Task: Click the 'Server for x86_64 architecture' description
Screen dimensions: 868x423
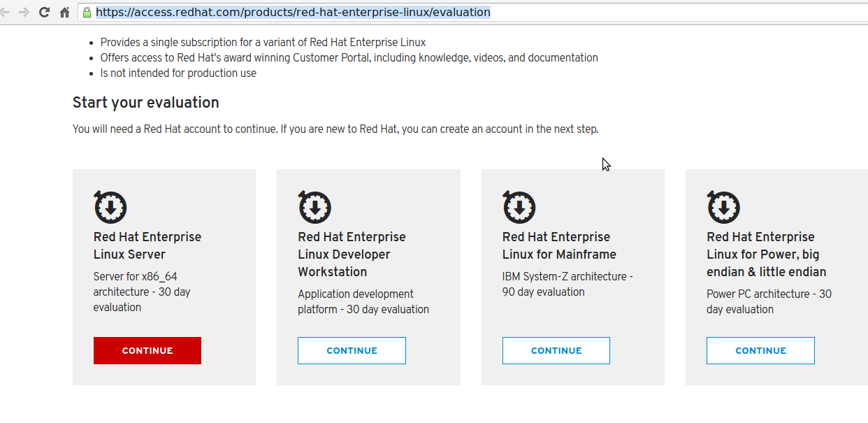Action: (142, 292)
